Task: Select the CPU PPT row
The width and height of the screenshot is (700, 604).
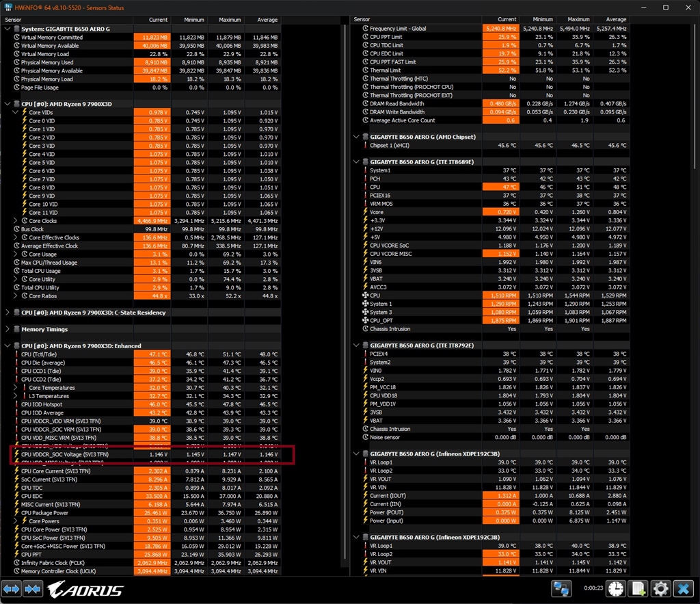Action: (x=141, y=555)
